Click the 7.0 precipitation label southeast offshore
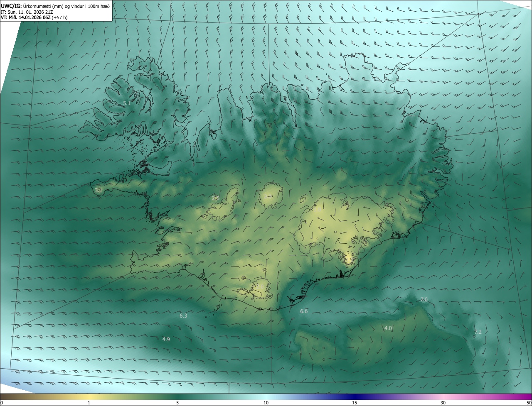Image resolution: width=532 pixels, height=406 pixels. (x=424, y=300)
